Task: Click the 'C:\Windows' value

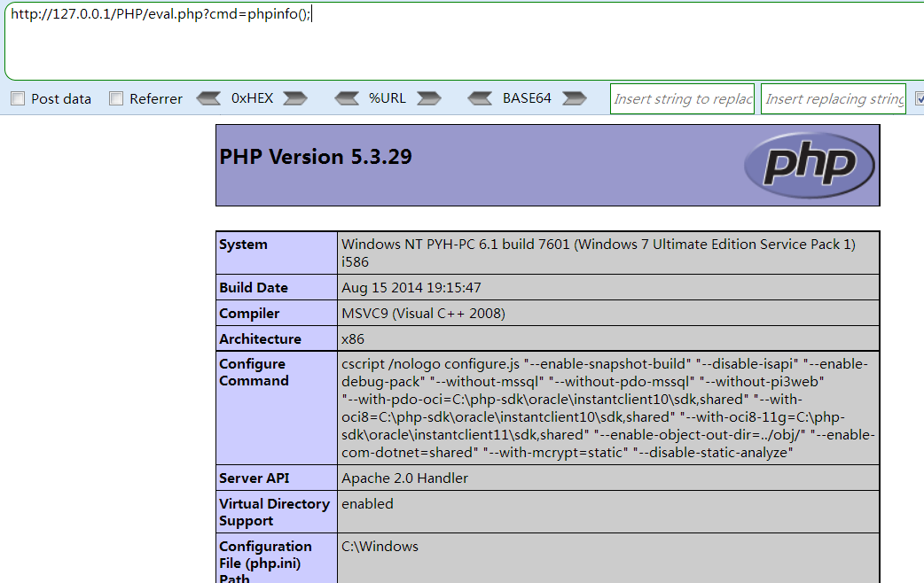Action: point(380,547)
